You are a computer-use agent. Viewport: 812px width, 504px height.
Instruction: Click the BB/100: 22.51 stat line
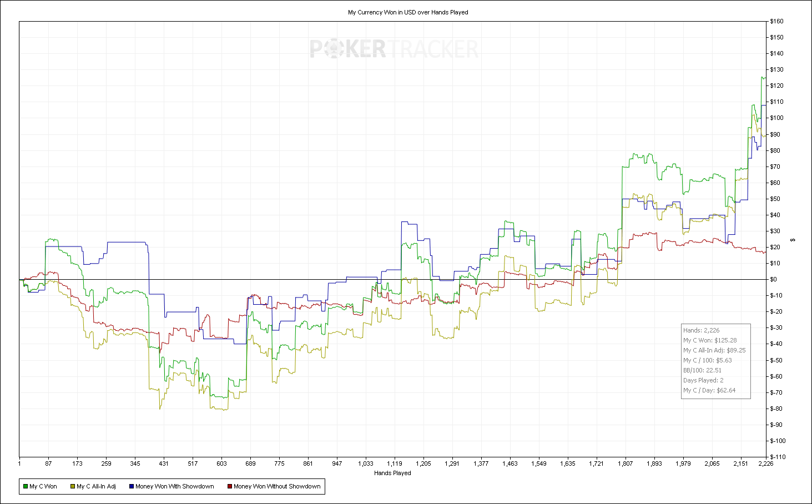tap(703, 370)
